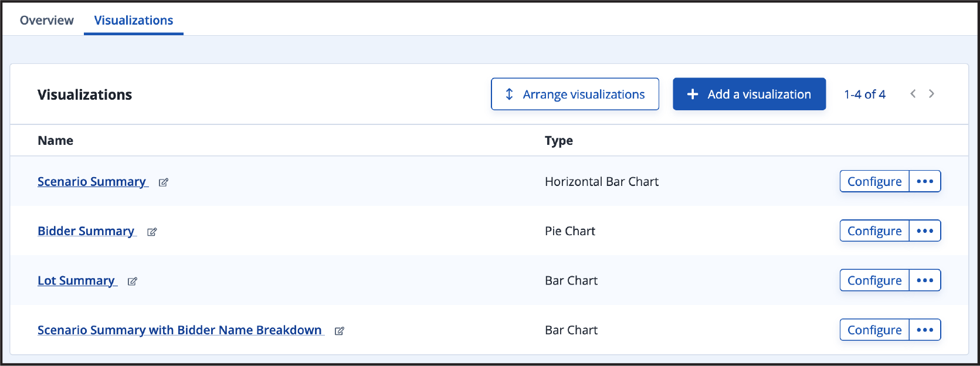Click Arrange visualizations button
Viewport: 980px width, 366px height.
coord(575,94)
